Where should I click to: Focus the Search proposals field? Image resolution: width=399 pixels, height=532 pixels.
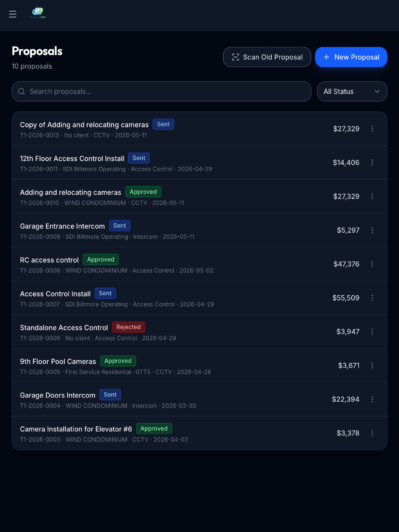(161, 91)
